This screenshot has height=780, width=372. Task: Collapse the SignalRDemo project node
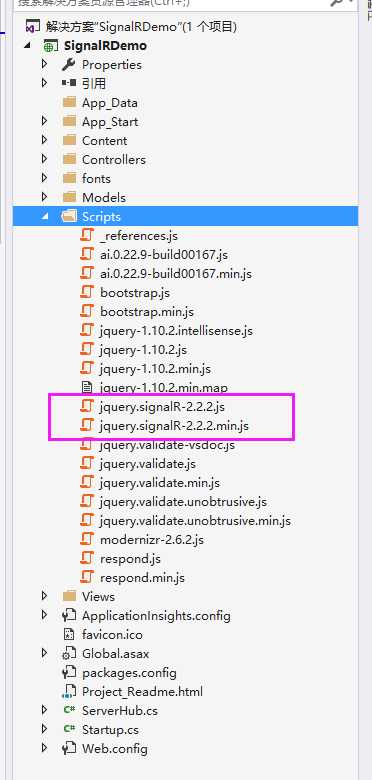tap(27, 46)
